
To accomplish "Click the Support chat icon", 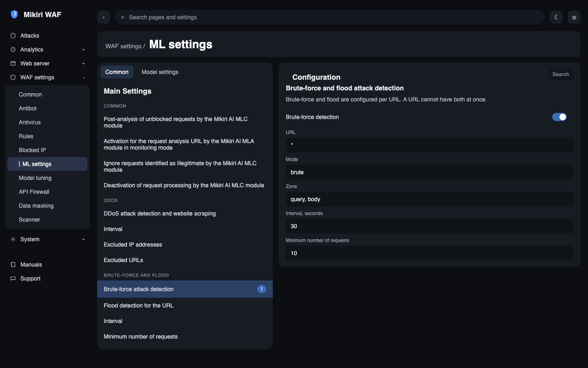I will click(x=13, y=278).
